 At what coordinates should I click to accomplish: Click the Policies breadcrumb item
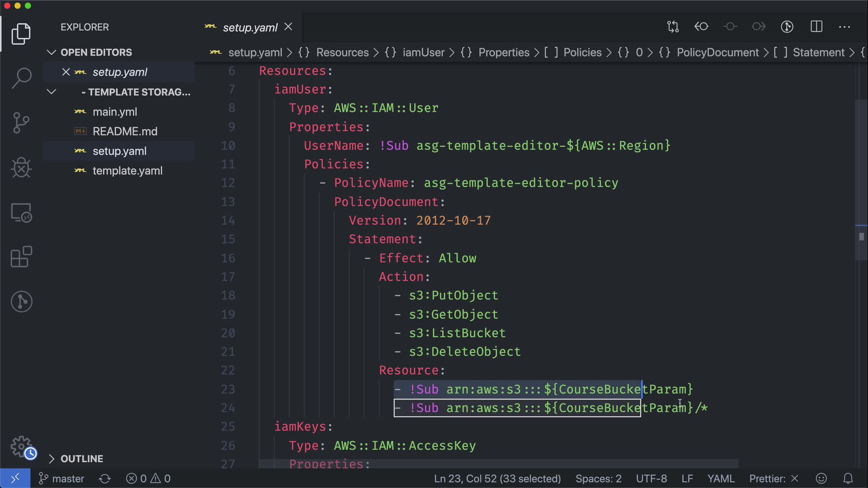pyautogui.click(x=582, y=52)
